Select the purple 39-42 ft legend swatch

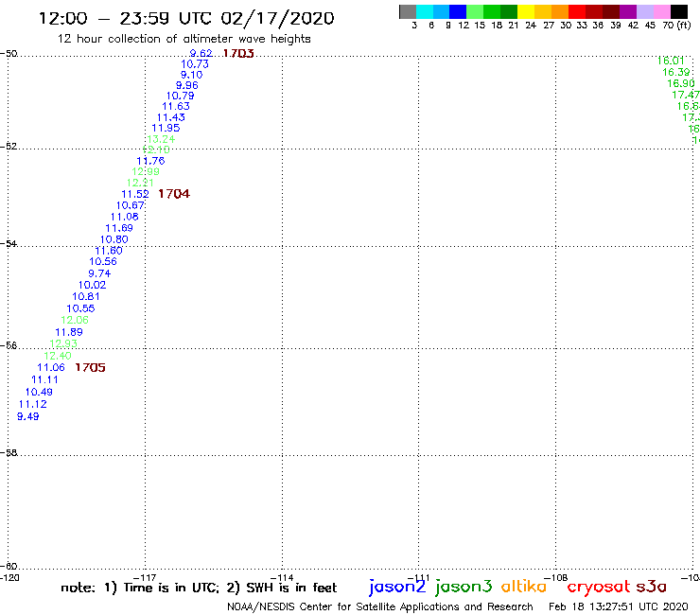click(x=628, y=11)
